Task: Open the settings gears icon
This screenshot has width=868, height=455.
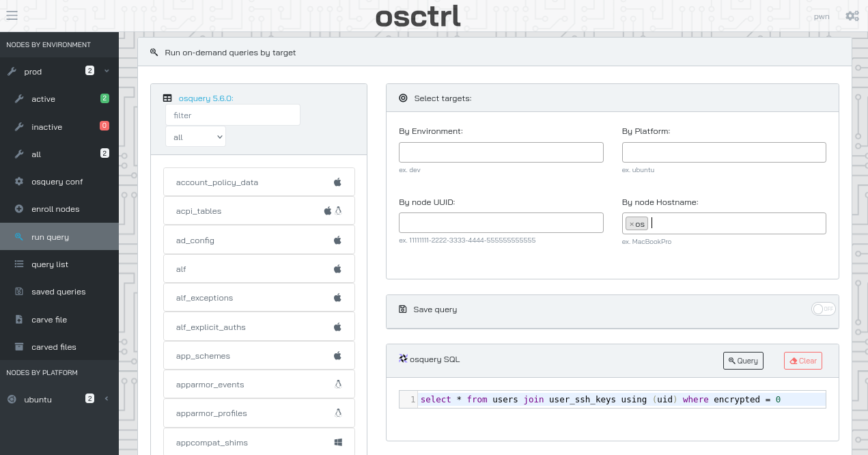Action: tap(852, 16)
